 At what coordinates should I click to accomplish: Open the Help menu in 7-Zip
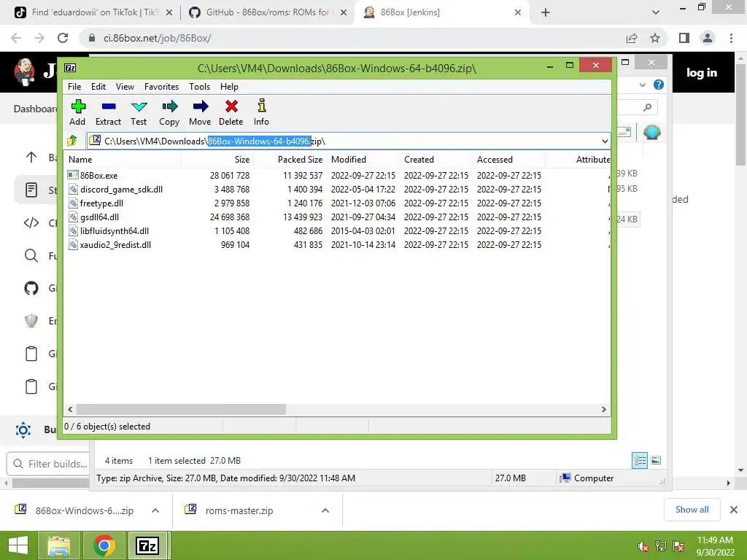tap(229, 87)
